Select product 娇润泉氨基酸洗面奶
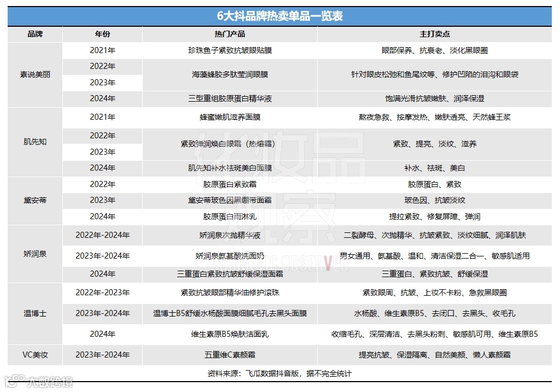The width and height of the screenshot is (560, 392). coord(230,256)
